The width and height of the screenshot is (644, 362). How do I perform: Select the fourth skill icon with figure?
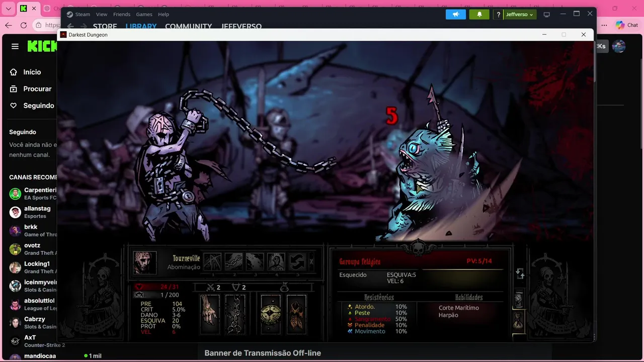276,262
